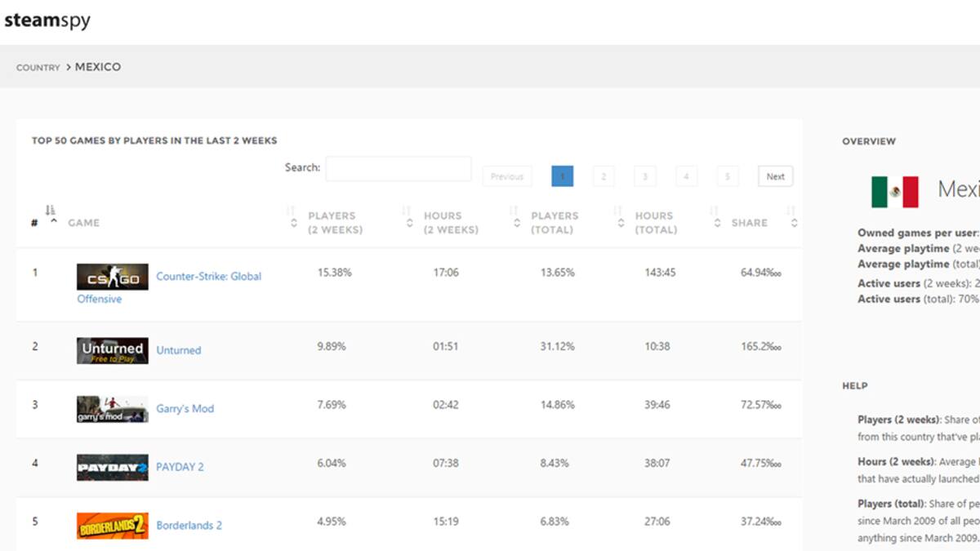
Task: Open the Unturned game link
Action: click(x=179, y=350)
